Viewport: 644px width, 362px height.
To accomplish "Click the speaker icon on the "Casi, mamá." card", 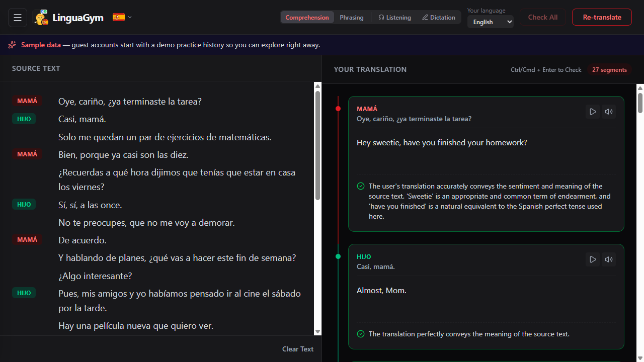I will point(609,259).
